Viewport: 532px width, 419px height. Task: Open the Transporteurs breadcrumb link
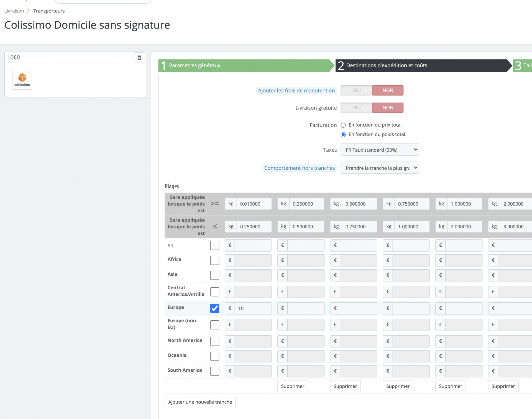(x=49, y=11)
